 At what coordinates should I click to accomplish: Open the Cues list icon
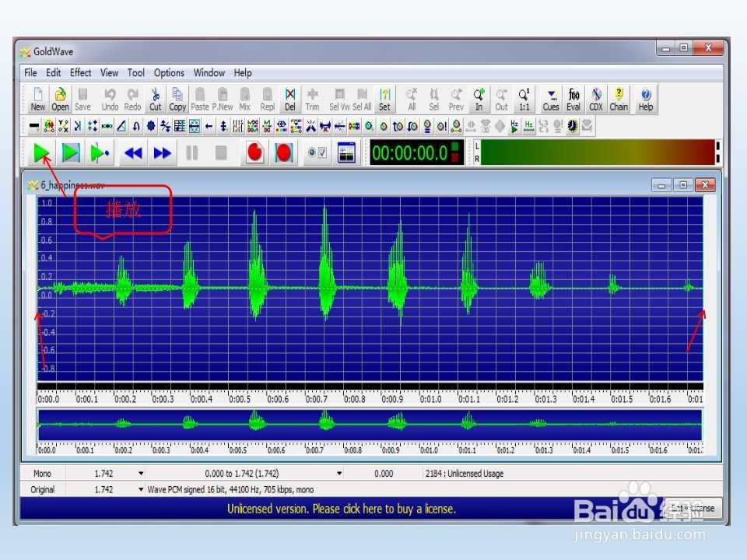[x=551, y=100]
